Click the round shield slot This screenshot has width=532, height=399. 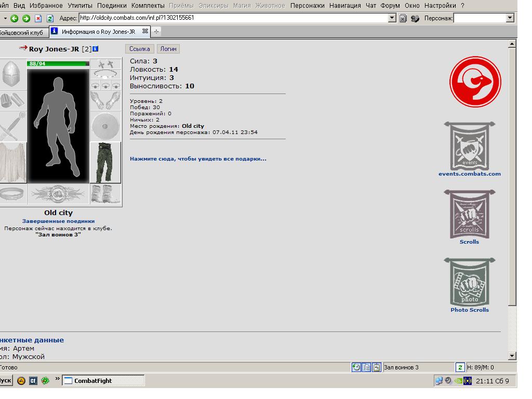pos(105,126)
